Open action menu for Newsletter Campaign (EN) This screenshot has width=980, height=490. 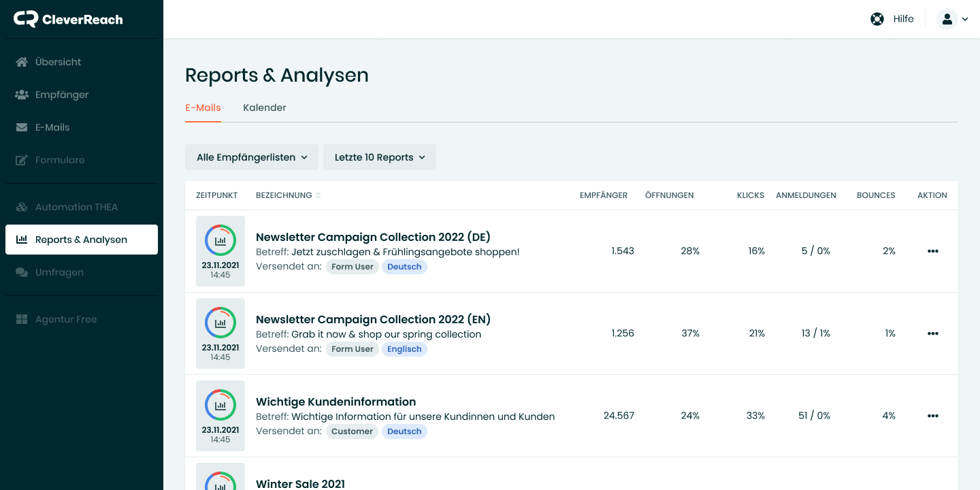[x=932, y=333]
